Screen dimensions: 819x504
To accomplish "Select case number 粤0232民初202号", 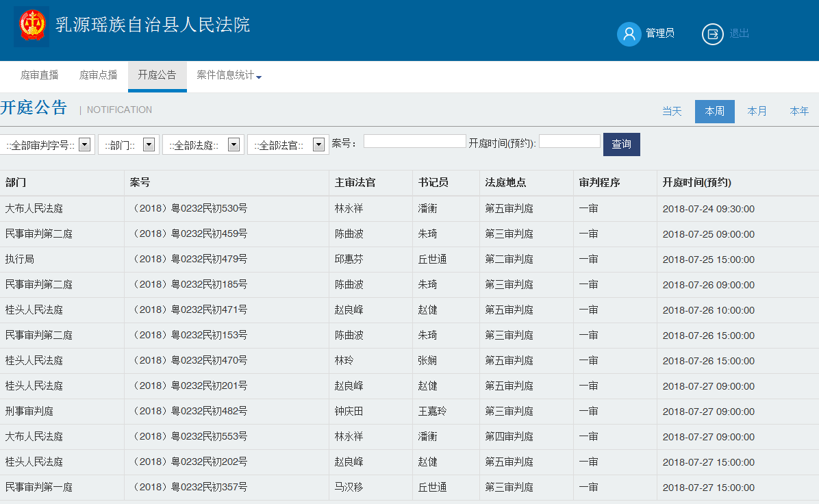I will point(189,462).
